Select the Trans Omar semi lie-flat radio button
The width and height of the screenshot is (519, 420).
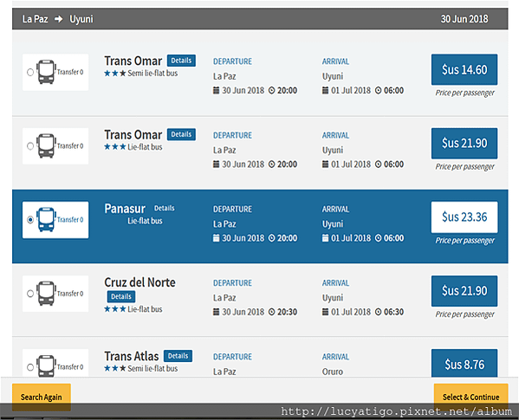coord(30,72)
